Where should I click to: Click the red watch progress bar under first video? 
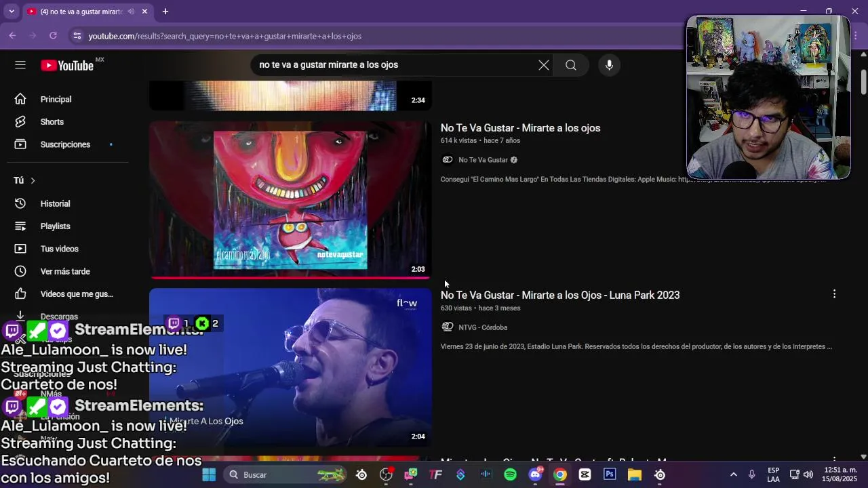[290, 277]
